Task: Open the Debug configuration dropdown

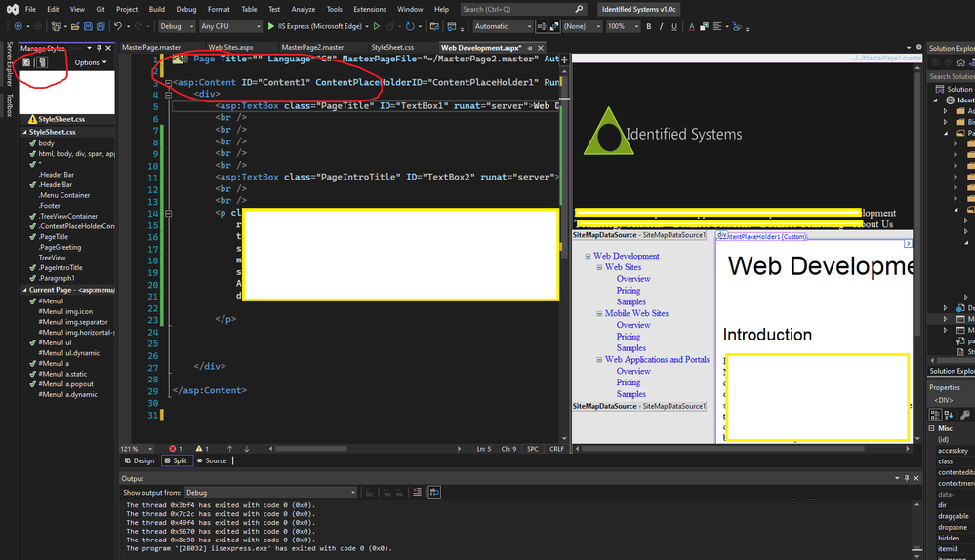Action: click(x=177, y=26)
